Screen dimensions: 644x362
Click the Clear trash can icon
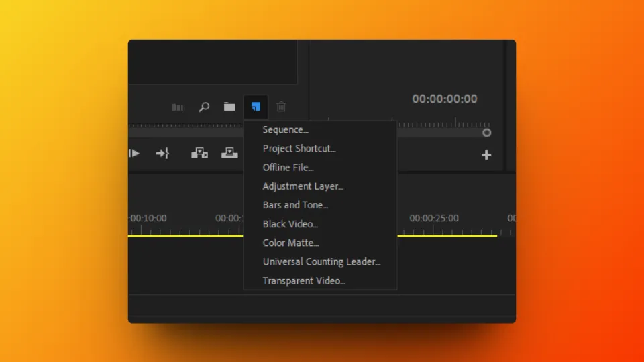coord(281,107)
